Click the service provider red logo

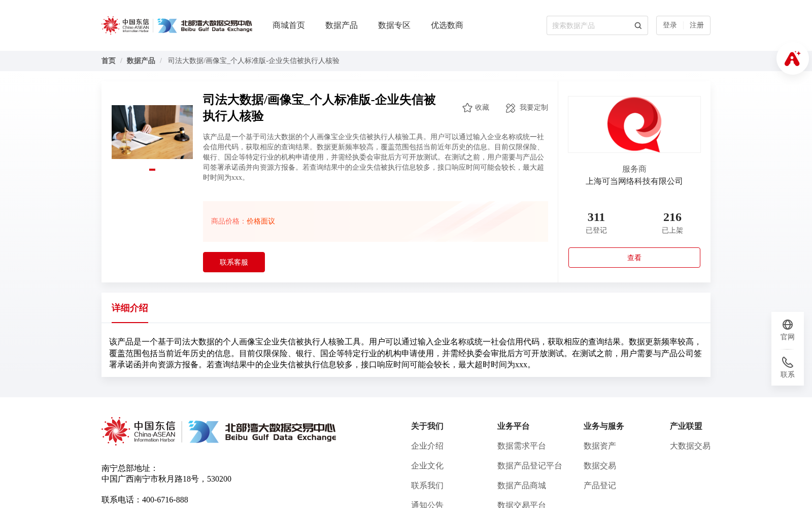point(634,124)
